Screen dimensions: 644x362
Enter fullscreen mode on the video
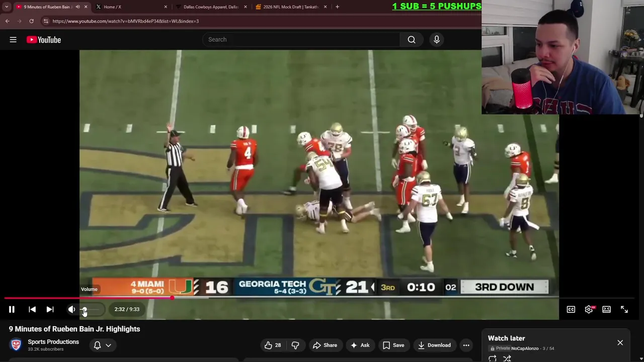(x=624, y=309)
